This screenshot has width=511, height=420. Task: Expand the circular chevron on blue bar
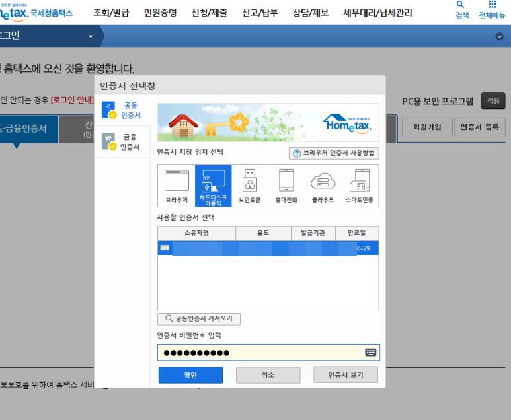click(499, 36)
